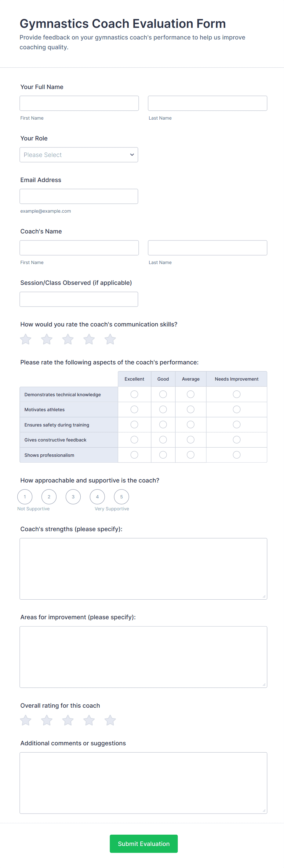Select Needs Improvement for Shows professionalism
The image size is (284, 868).
point(237,455)
